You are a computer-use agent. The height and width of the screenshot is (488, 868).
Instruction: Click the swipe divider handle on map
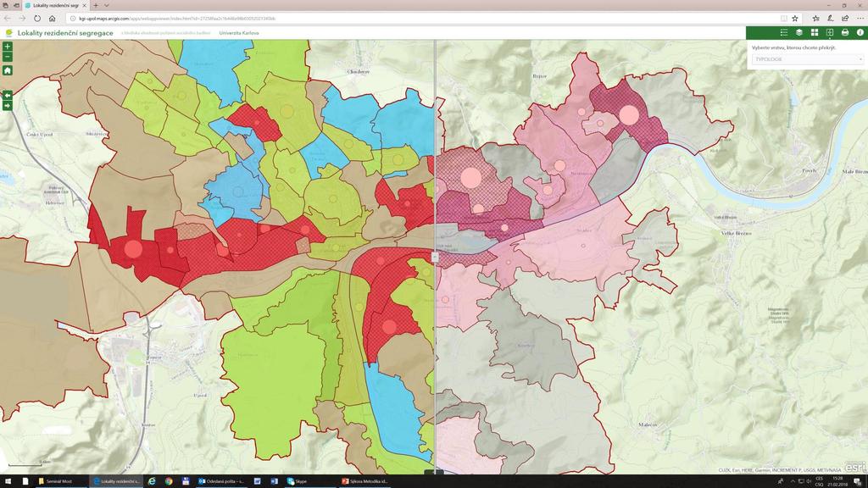435,257
